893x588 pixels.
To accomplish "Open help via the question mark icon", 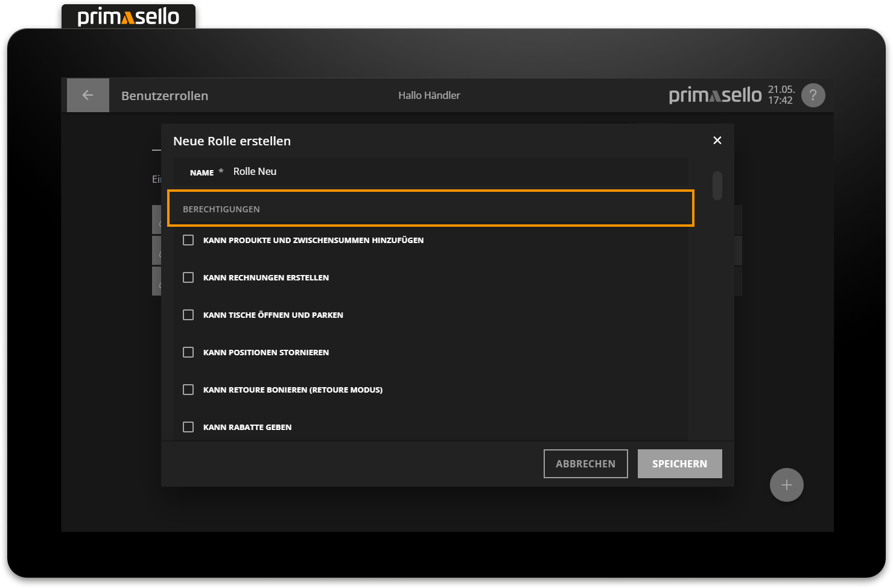I will click(813, 95).
